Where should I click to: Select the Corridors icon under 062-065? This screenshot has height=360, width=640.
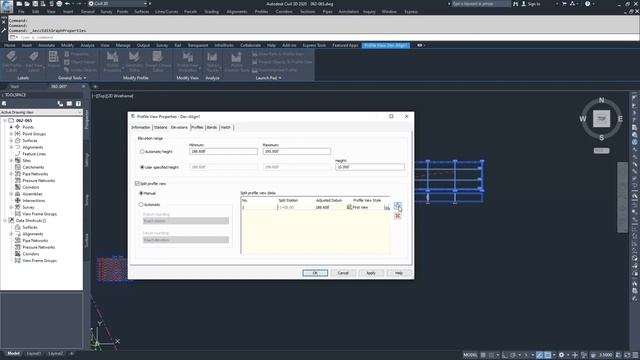(18, 187)
